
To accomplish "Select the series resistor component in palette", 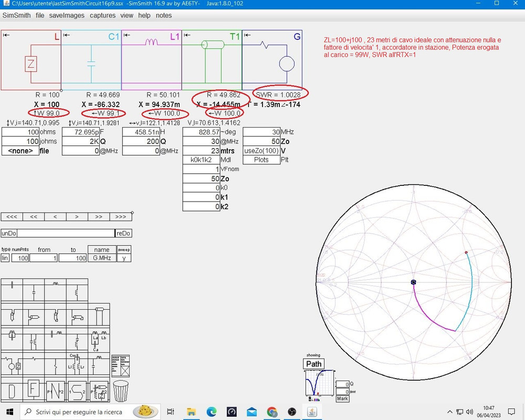I will [x=34, y=364].
